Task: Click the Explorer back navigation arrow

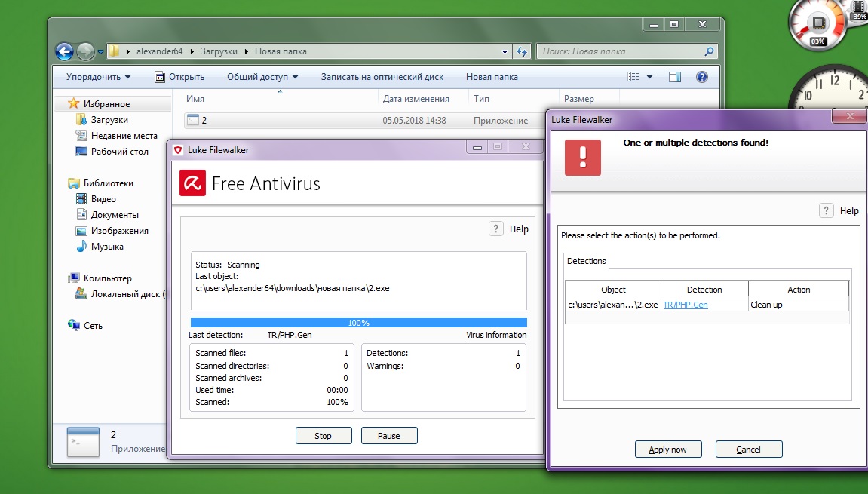Action: 65,51
